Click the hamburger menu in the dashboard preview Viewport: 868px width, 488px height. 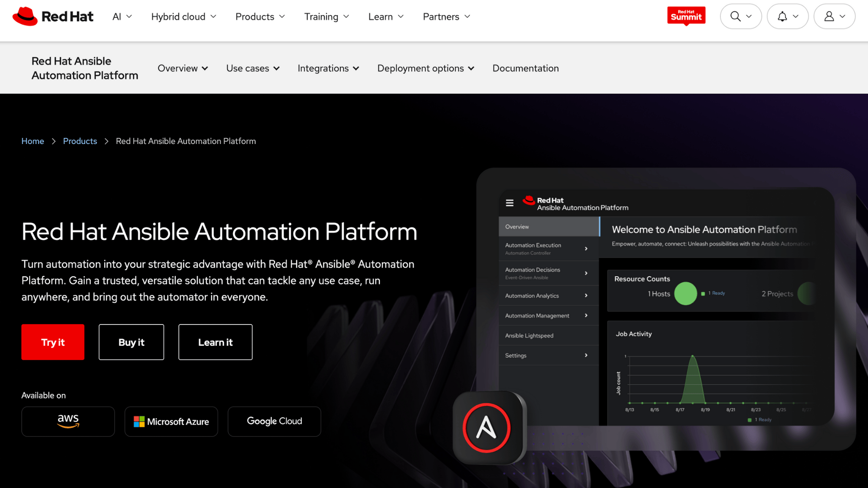tap(509, 203)
